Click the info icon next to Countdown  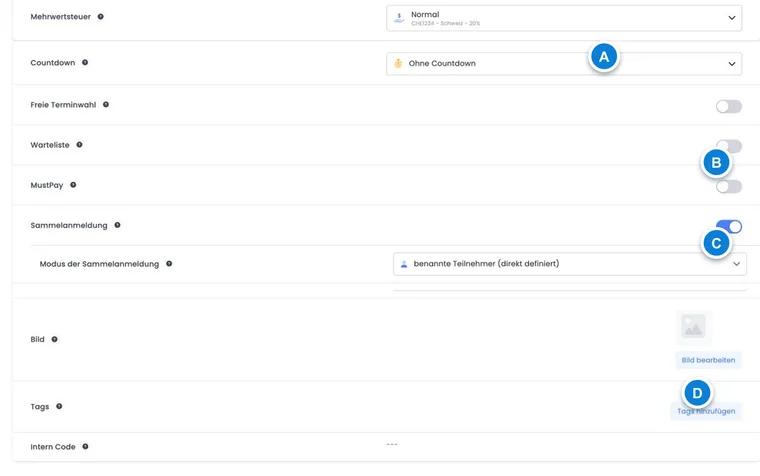tap(85, 63)
